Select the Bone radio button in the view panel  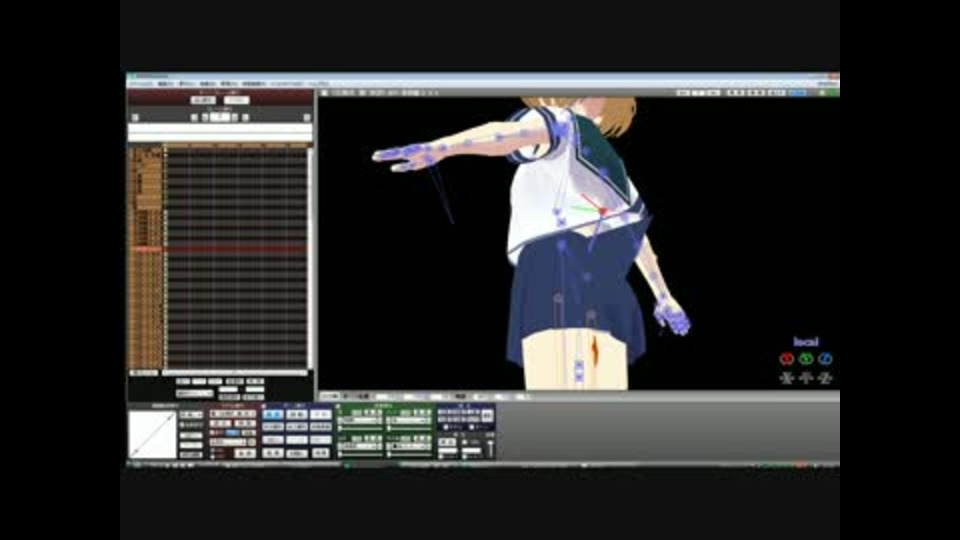[471, 427]
